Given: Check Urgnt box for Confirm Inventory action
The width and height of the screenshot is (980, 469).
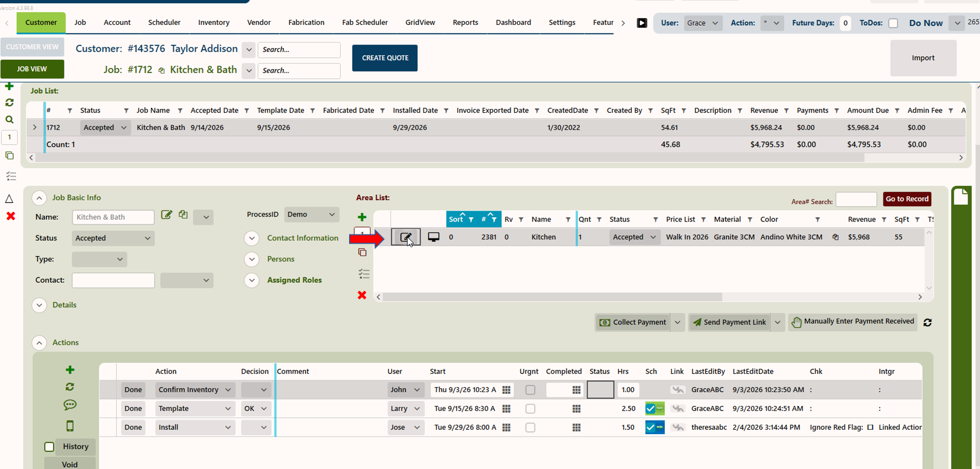Looking at the screenshot, I should [530, 390].
